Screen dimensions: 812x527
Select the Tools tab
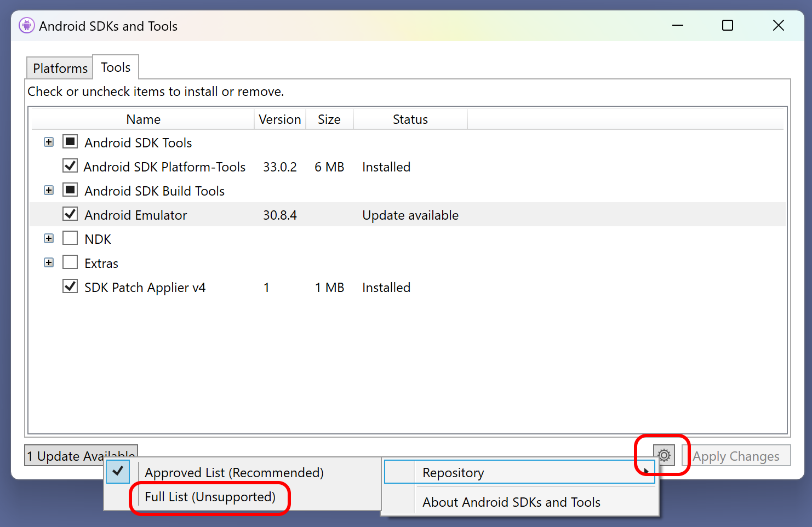coord(116,67)
